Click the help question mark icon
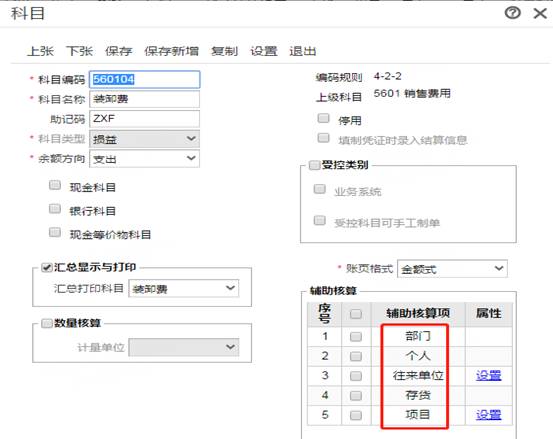The image size is (553, 439). tap(512, 13)
